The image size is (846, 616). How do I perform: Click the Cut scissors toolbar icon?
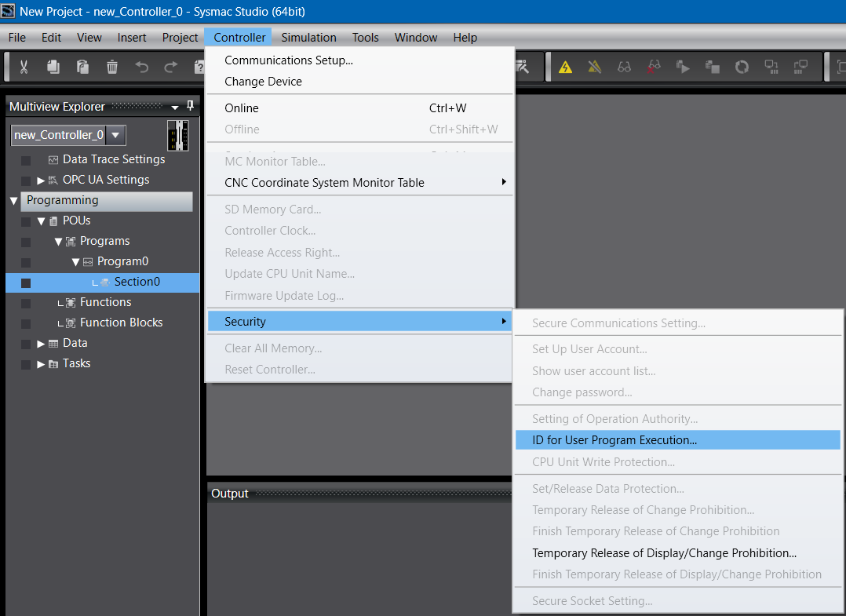click(x=24, y=67)
